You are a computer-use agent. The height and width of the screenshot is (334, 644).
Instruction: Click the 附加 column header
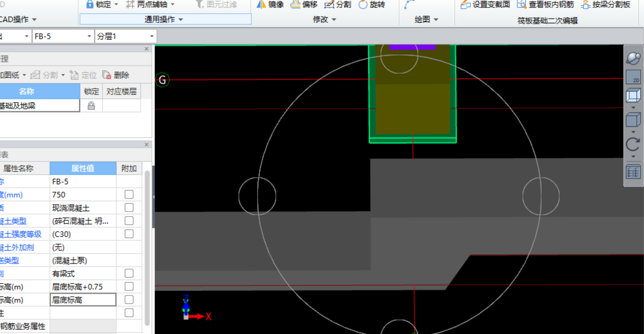tap(129, 169)
